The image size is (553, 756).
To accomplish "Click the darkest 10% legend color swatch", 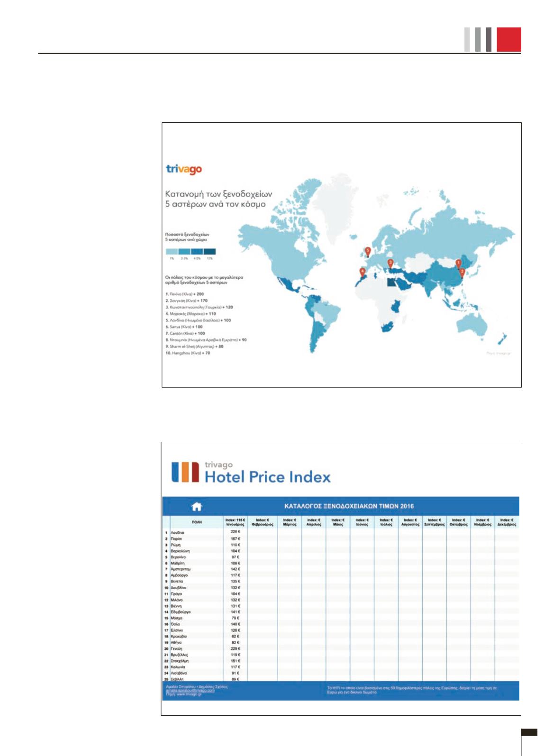I will click(209, 252).
